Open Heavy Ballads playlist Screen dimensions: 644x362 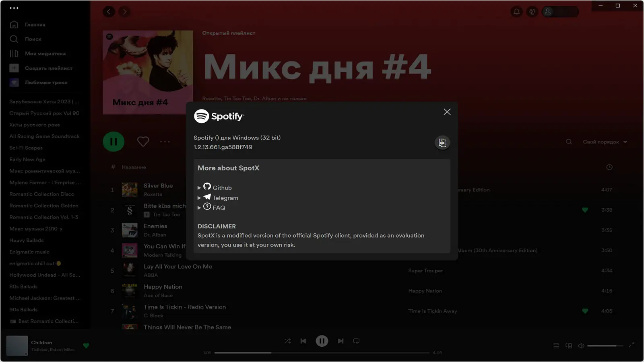pyautogui.click(x=27, y=241)
